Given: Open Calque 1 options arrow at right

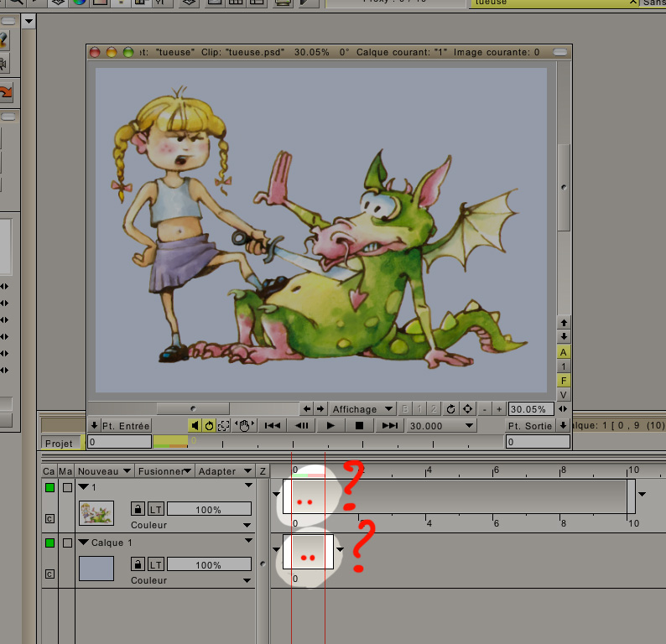Looking at the screenshot, I should (248, 540).
